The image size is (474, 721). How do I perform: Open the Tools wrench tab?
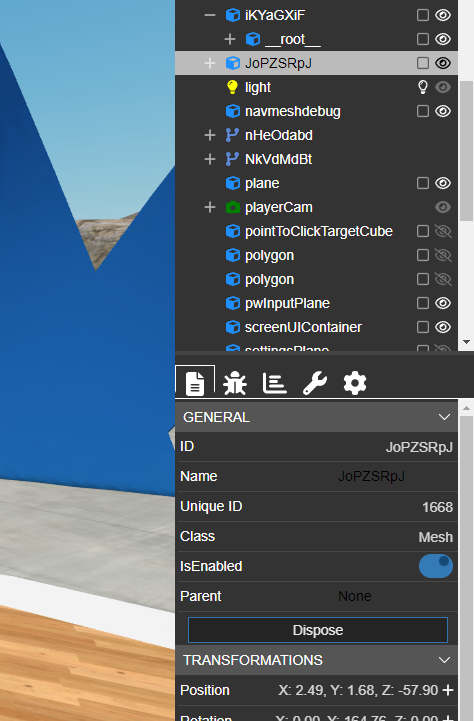coord(315,383)
